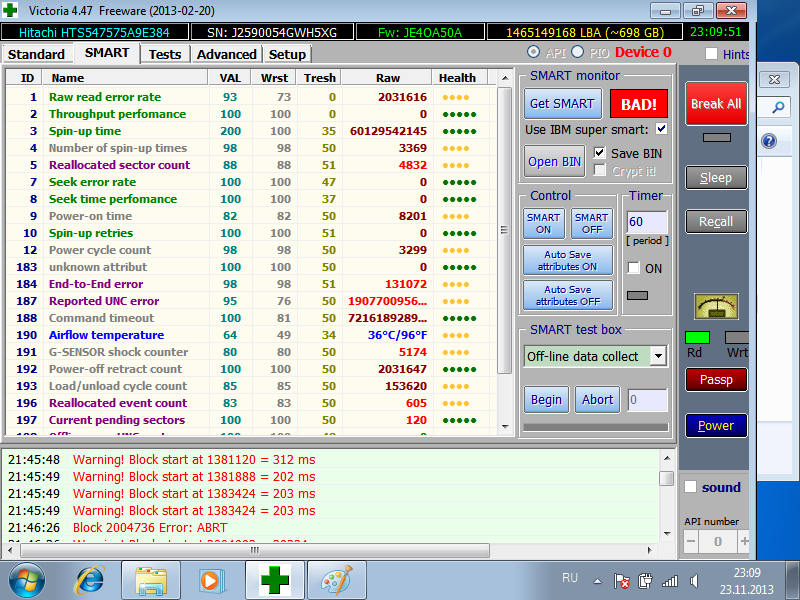Click the SMART ON button
The height and width of the screenshot is (600, 800).
click(x=543, y=223)
